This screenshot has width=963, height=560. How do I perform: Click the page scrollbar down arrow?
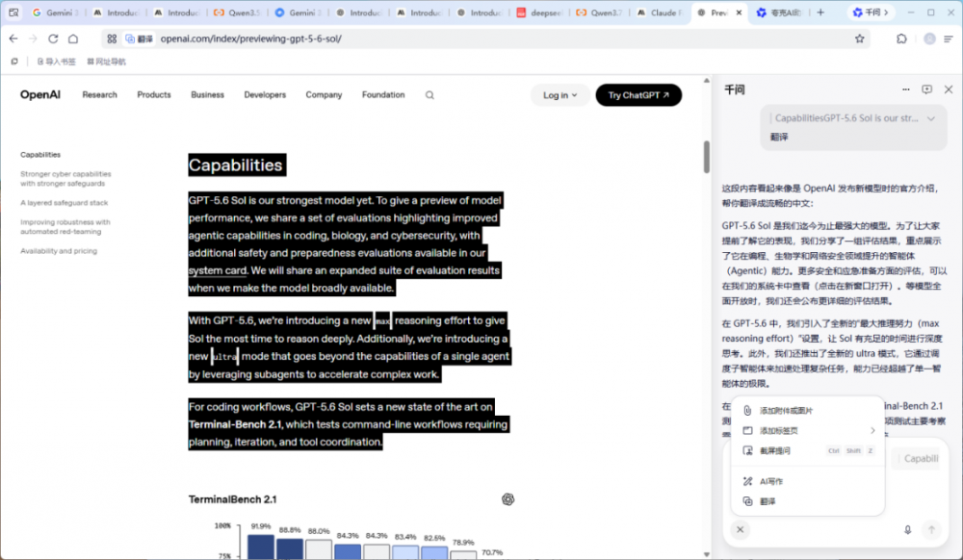pos(706,554)
